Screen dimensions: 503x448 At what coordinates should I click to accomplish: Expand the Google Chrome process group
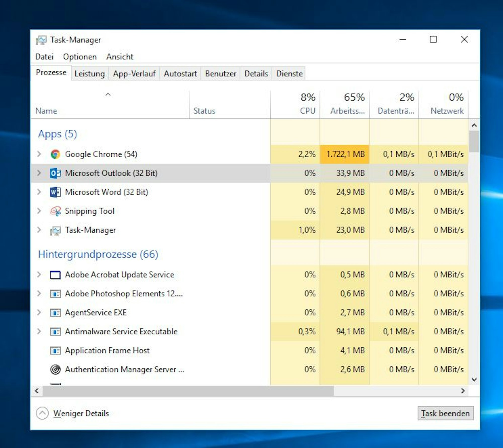(x=39, y=154)
